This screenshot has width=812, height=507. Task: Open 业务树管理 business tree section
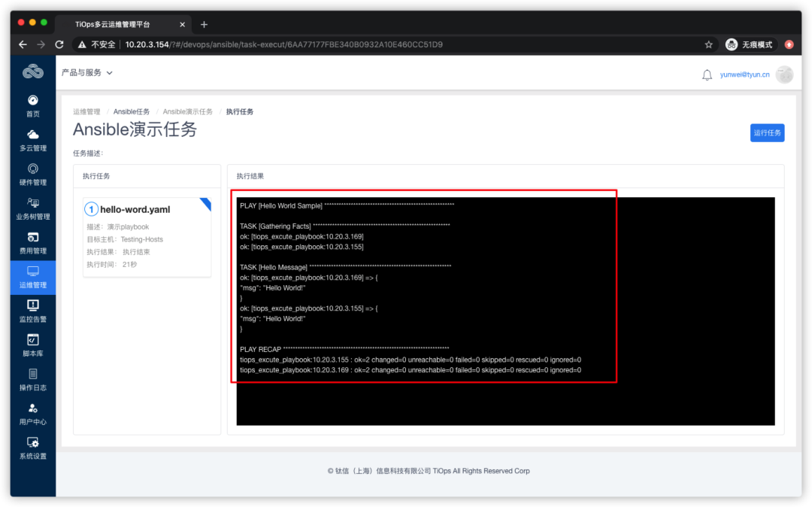point(32,209)
